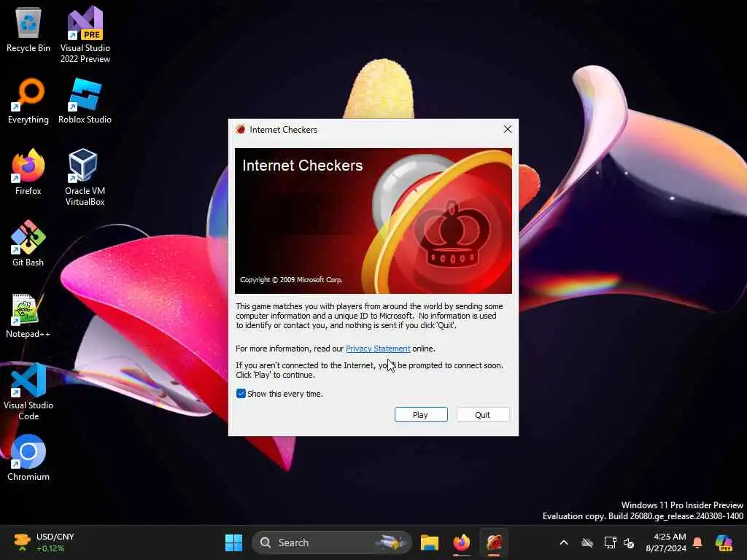Select the Visual Studio Code desktop icon
Screen dimensions: 747x560
[x=28, y=392]
